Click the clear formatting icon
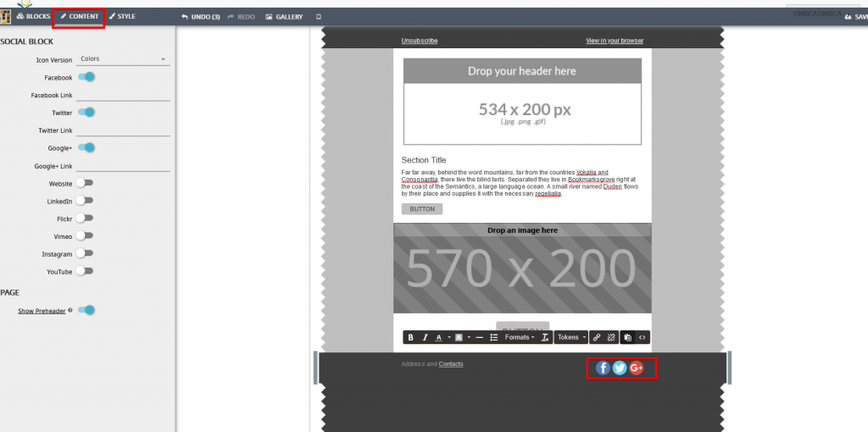868x432 pixels. click(545, 337)
